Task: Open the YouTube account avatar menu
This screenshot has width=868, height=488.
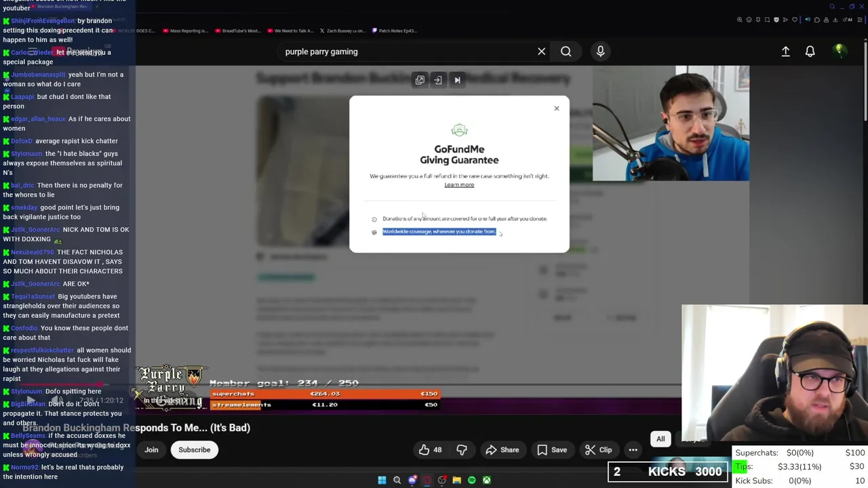Action: pos(840,51)
